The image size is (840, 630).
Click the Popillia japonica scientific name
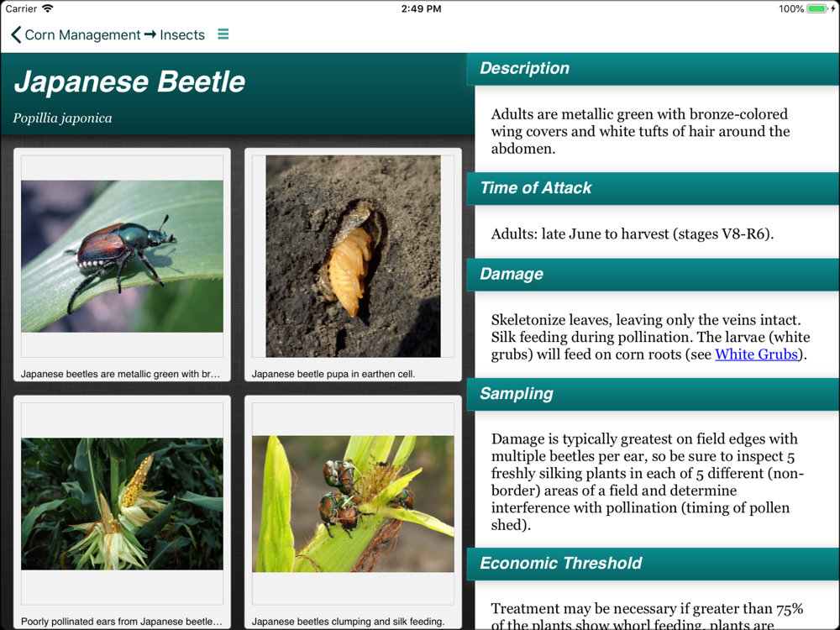tap(63, 118)
